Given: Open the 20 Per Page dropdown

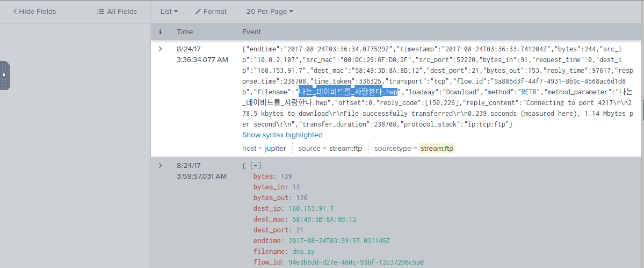Looking at the screenshot, I should 269,11.
